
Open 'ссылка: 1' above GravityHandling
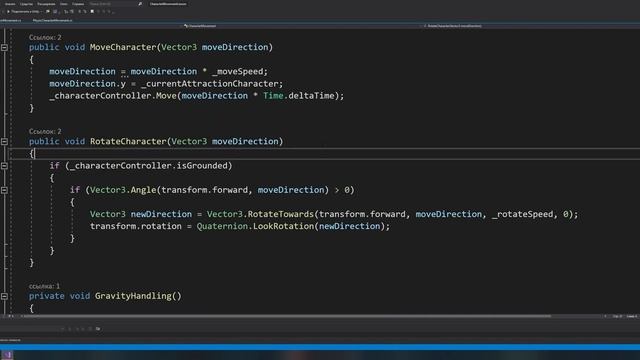pos(44,286)
